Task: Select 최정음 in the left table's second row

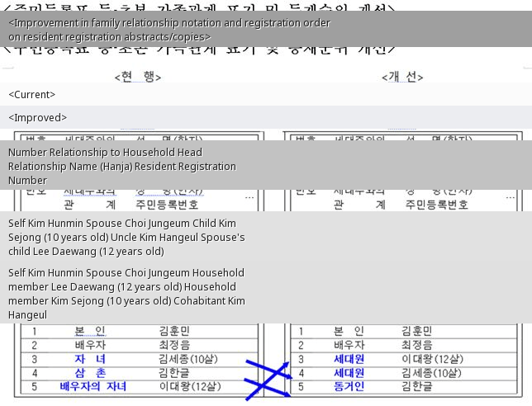Action: (x=174, y=345)
